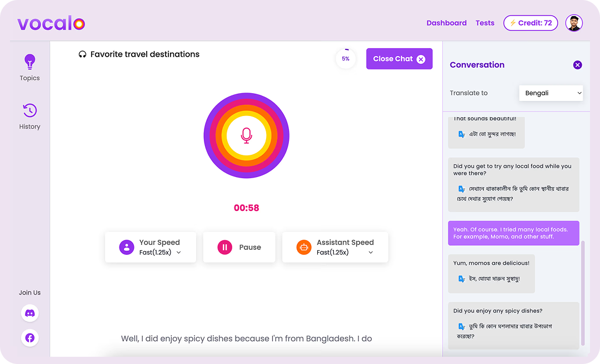Click the Vocalo logo
600x364 pixels.
click(51, 24)
